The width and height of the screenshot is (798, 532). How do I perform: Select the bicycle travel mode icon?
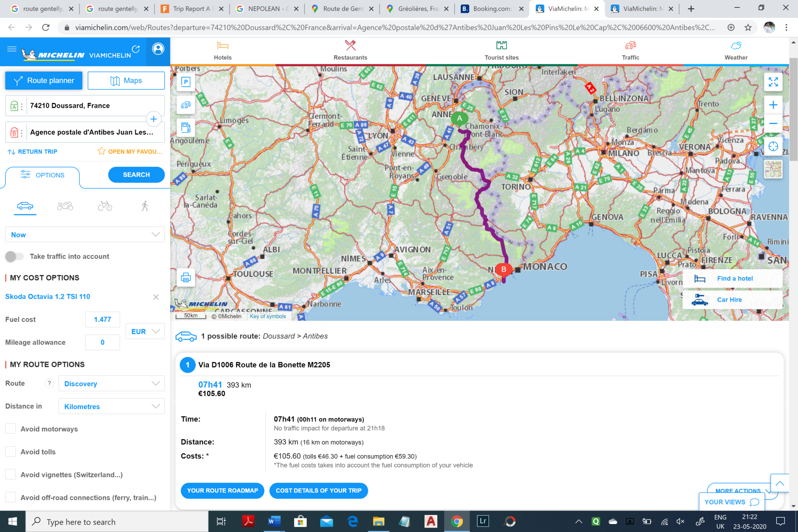[x=105, y=206]
